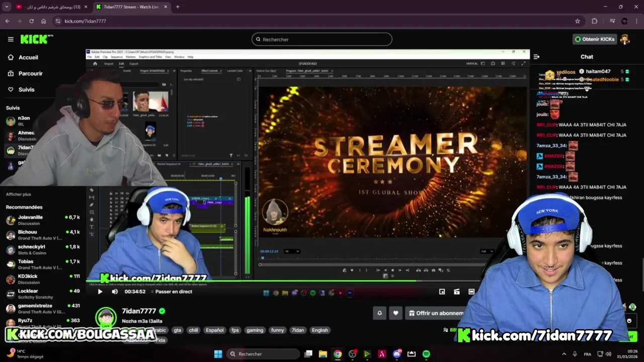This screenshot has width=644, height=362.
Task: Mute the stream volume
Action: coord(115,292)
